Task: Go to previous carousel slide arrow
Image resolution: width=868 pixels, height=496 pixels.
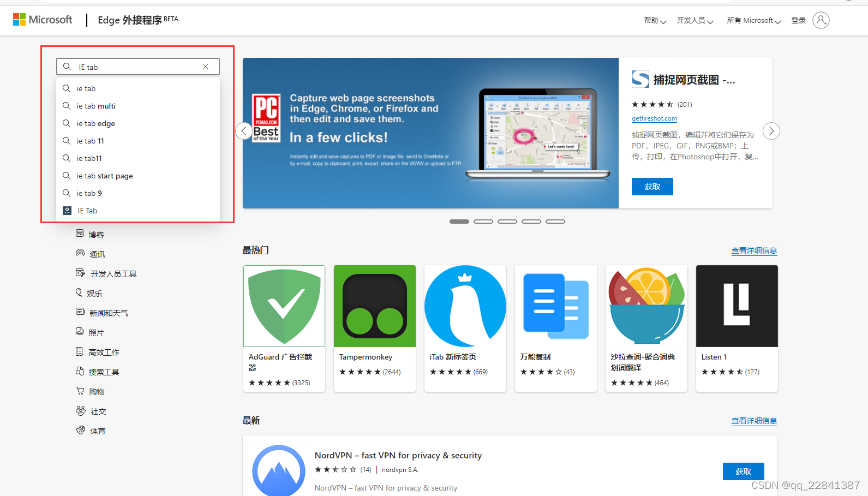Action: tap(244, 131)
